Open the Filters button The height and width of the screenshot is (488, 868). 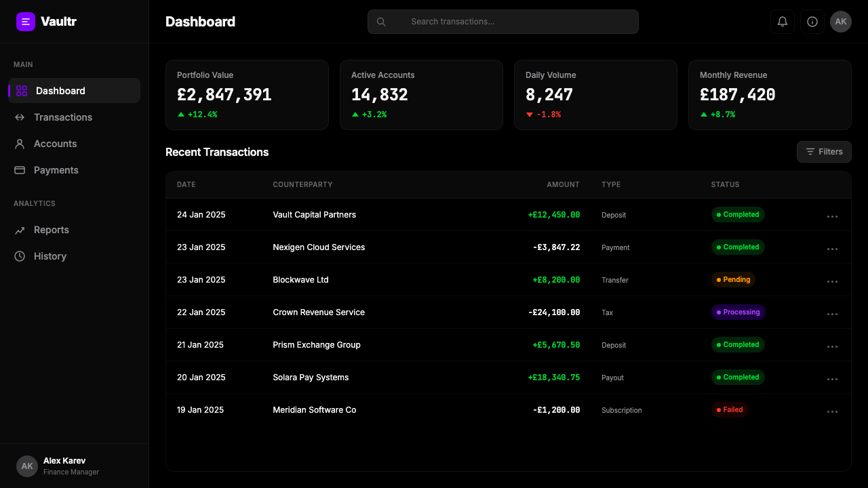[x=824, y=152]
